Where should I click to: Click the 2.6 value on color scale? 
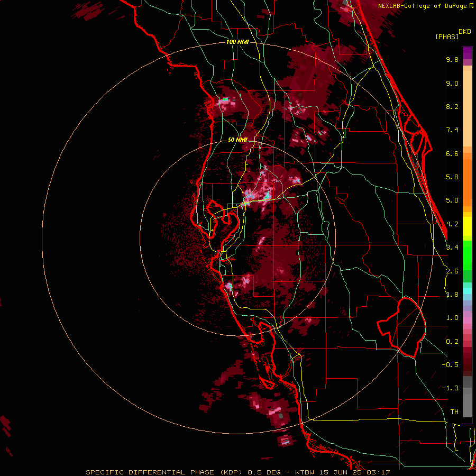coord(452,271)
